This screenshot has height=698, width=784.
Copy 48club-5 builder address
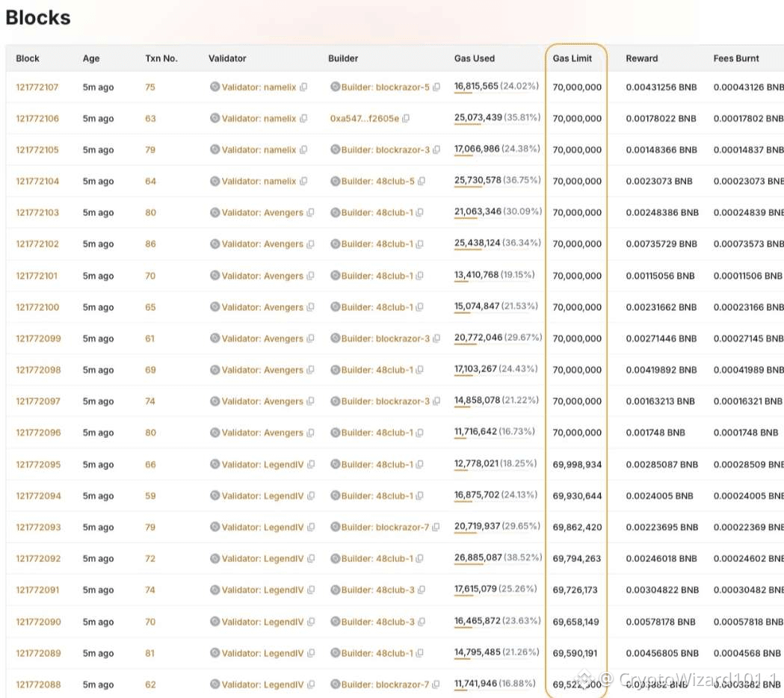[422, 181]
